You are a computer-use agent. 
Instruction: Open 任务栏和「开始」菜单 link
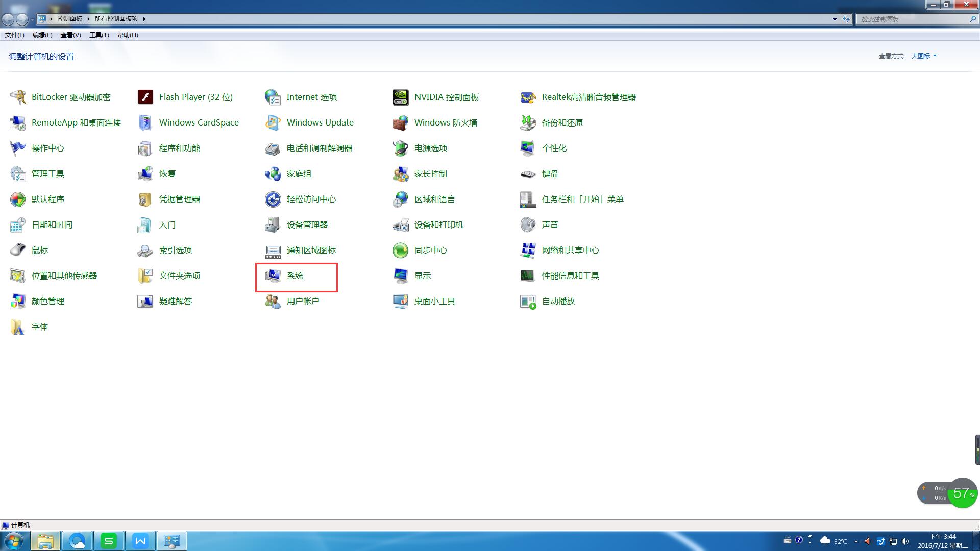coord(583,199)
